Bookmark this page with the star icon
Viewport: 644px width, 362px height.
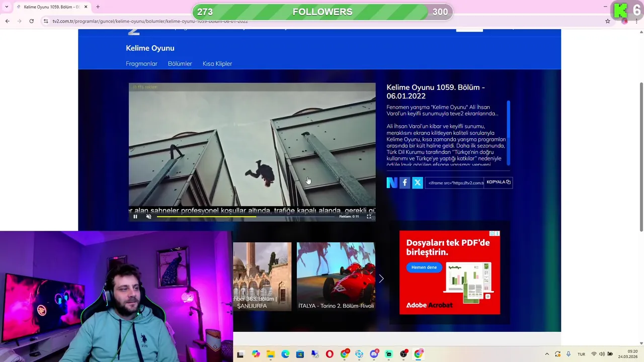tap(608, 21)
